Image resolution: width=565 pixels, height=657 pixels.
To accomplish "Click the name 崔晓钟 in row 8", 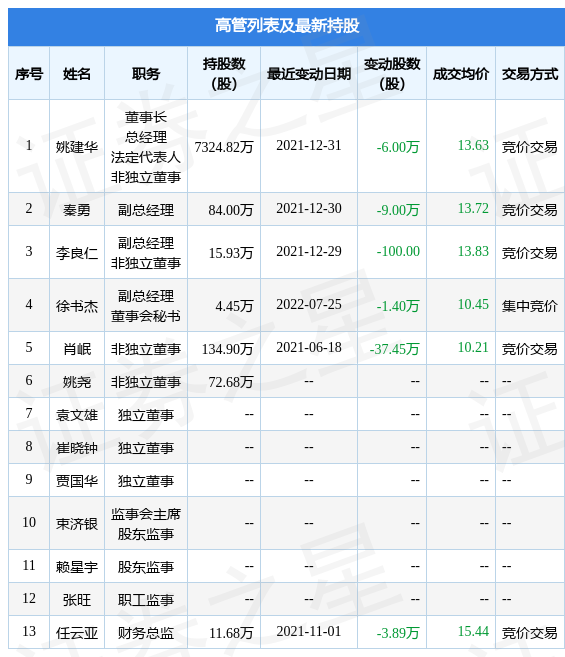I will coord(77,448).
